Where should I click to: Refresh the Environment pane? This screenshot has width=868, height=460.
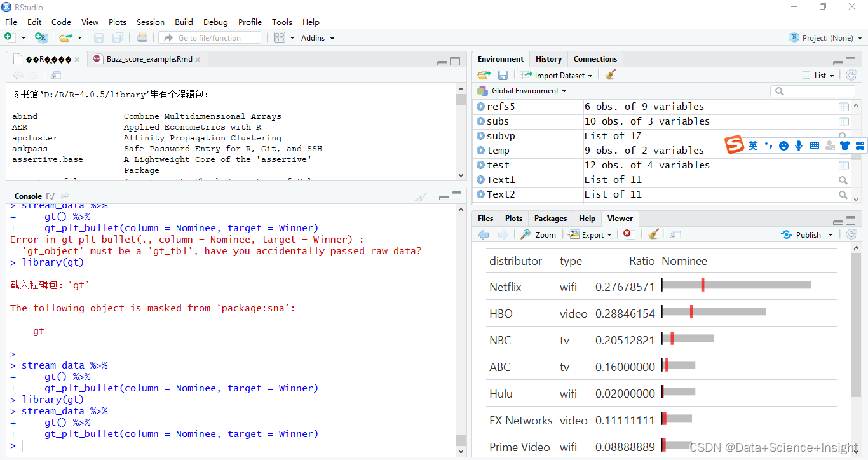pyautogui.click(x=851, y=75)
